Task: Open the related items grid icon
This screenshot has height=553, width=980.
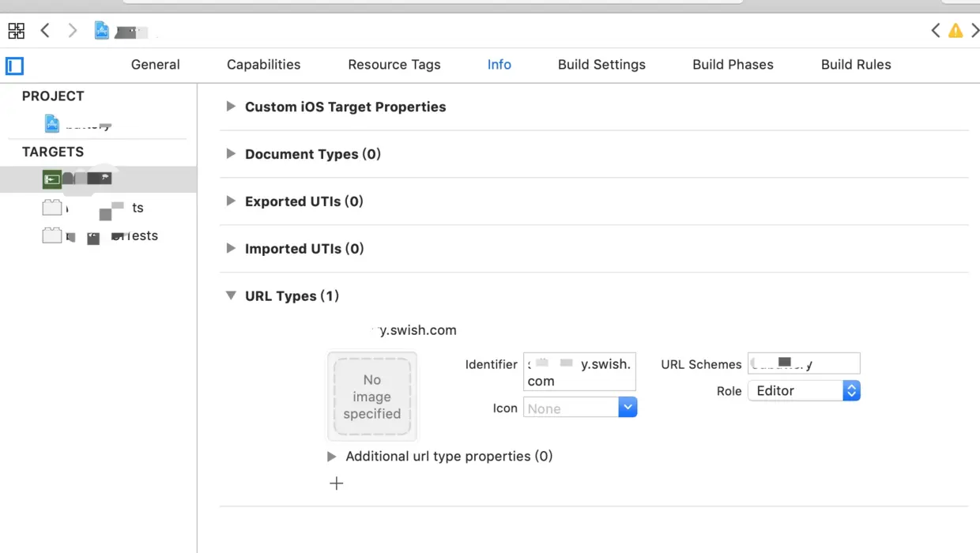Action: pyautogui.click(x=16, y=31)
